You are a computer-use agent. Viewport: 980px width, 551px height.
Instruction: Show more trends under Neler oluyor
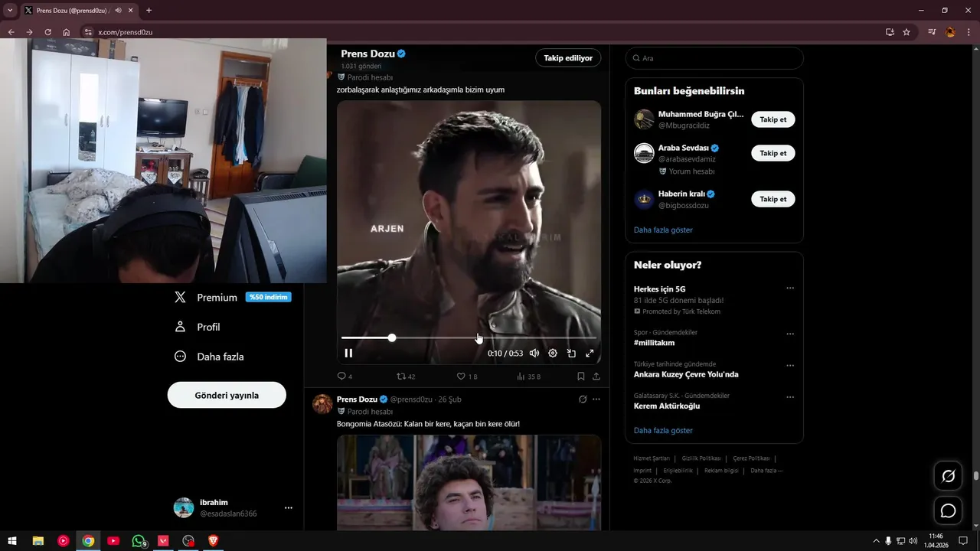(x=663, y=430)
